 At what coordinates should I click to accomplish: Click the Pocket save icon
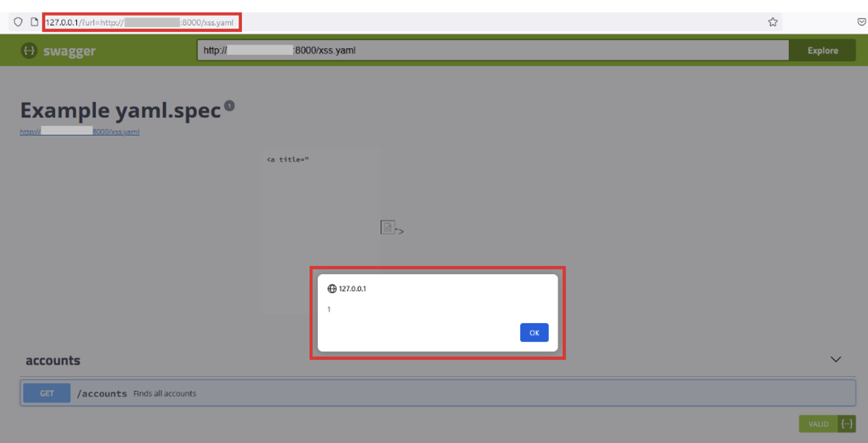click(861, 22)
